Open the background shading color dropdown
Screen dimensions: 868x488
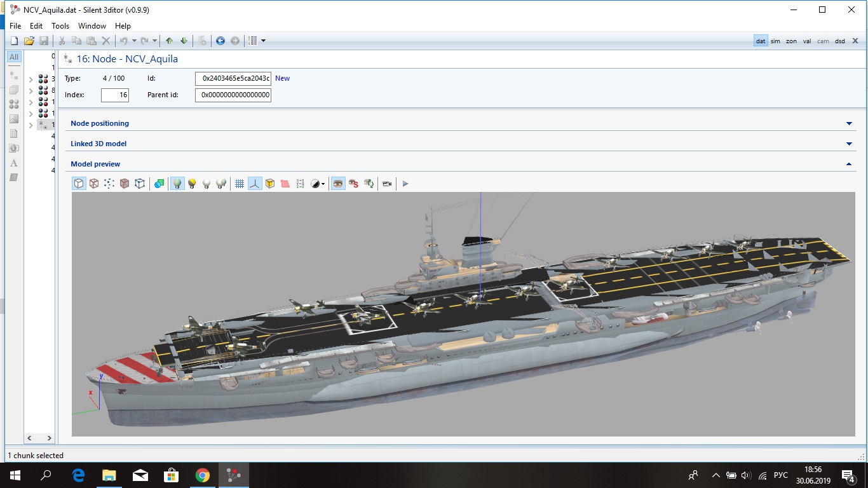tap(323, 184)
